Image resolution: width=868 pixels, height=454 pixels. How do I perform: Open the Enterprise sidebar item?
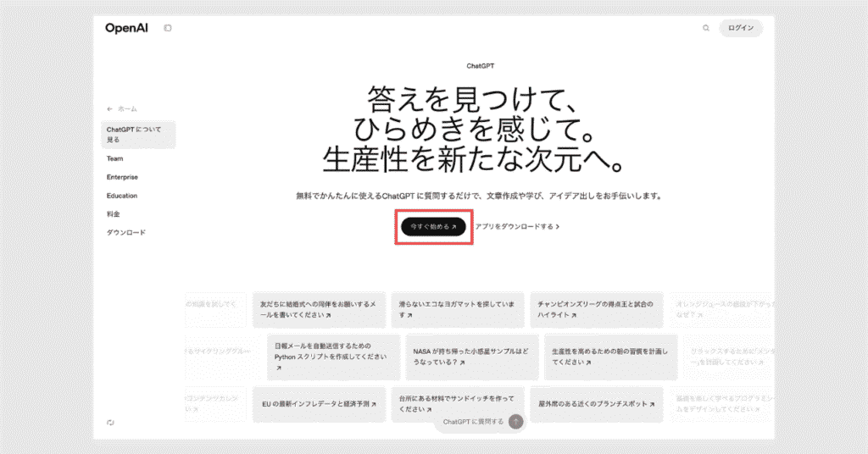pos(122,177)
